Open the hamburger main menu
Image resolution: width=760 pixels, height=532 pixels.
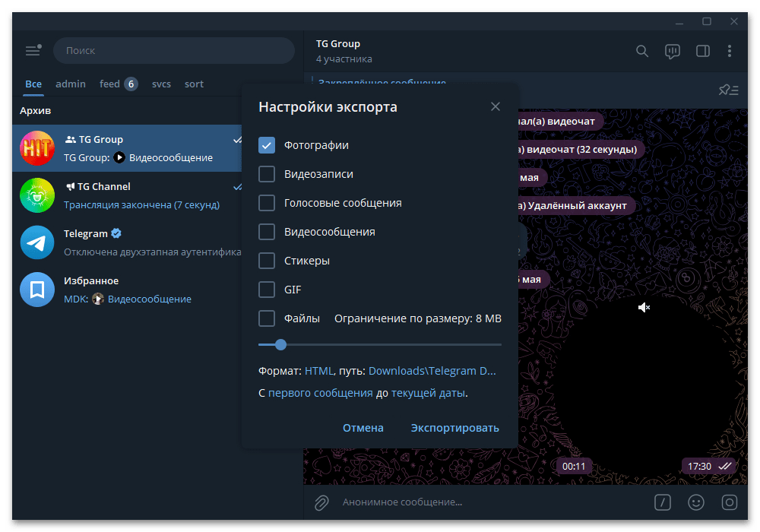(33, 50)
